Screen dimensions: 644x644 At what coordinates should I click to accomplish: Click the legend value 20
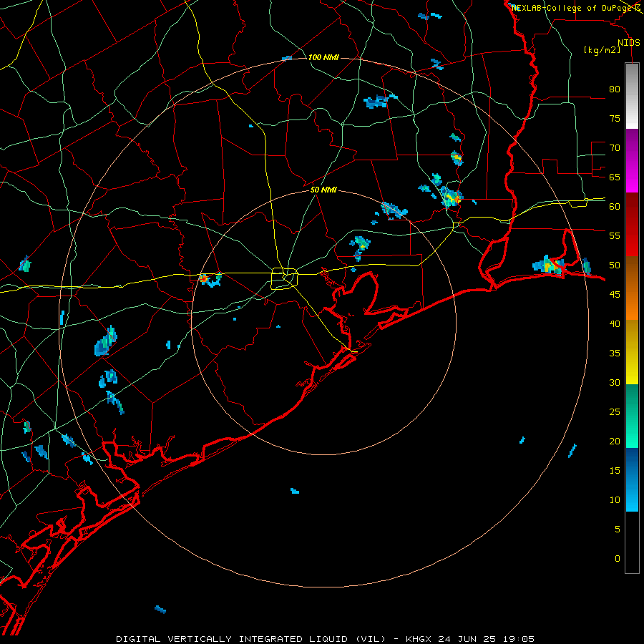[x=615, y=441]
